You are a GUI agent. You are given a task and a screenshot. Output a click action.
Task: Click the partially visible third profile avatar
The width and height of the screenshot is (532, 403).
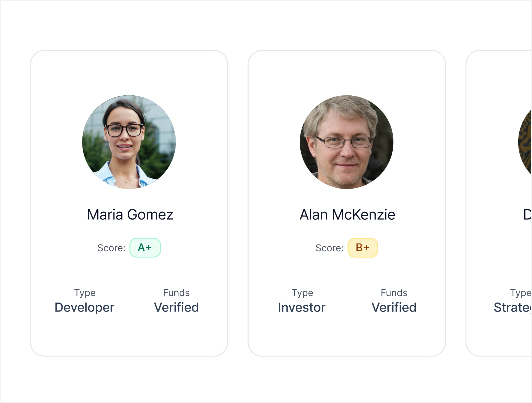(x=526, y=142)
